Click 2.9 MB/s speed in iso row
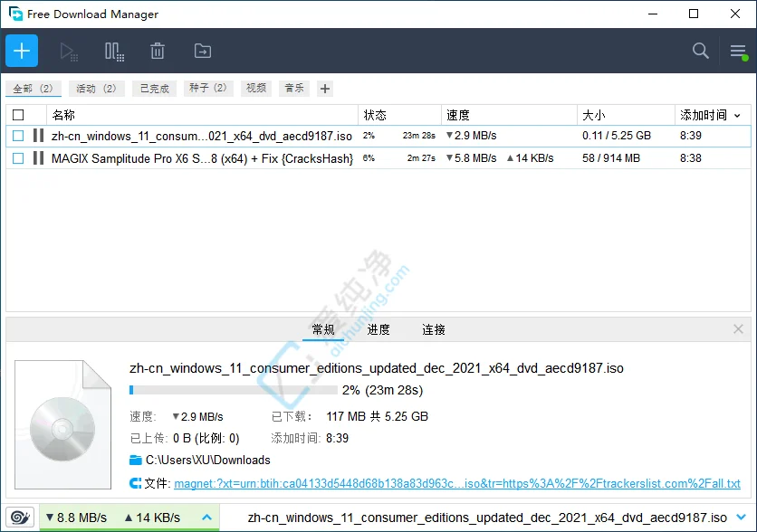The width and height of the screenshot is (757, 532). pyautogui.click(x=471, y=136)
